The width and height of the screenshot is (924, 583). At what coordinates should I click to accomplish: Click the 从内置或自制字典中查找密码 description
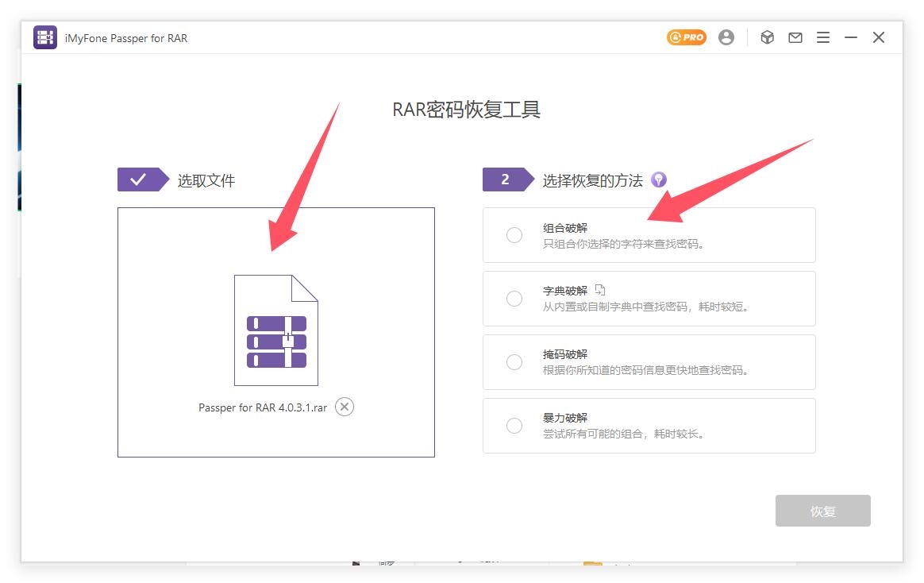645,307
